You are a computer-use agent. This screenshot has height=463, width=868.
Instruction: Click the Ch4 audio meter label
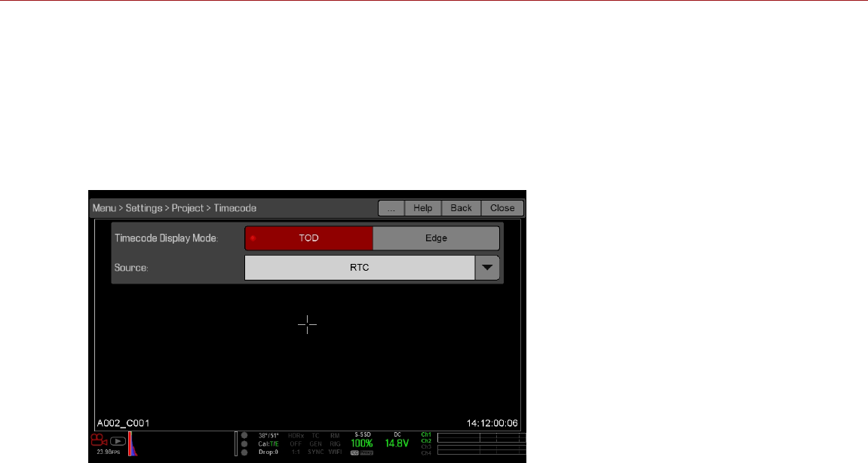click(x=425, y=453)
